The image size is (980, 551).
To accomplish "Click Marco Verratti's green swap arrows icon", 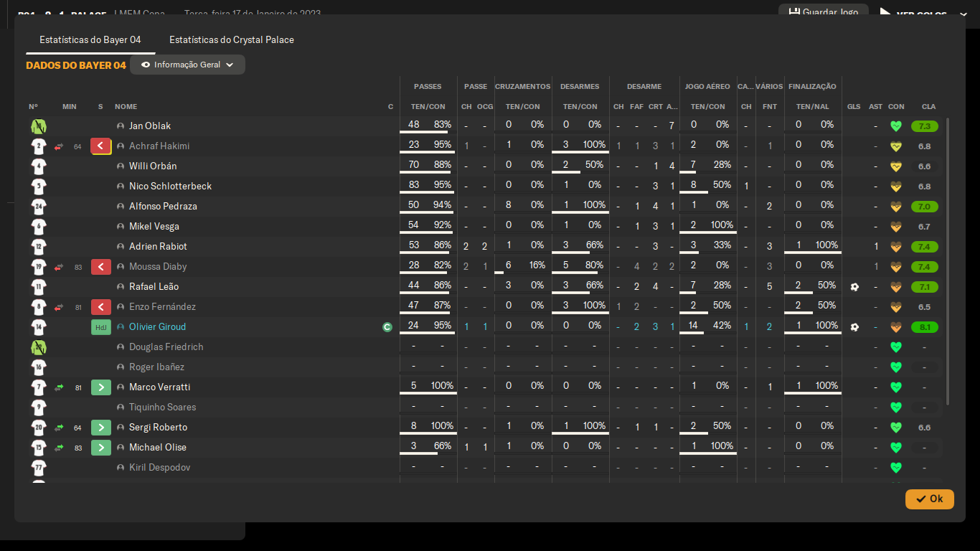I will point(59,387).
